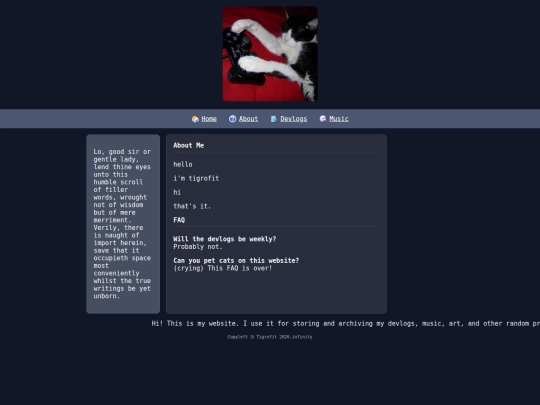Click the "that's it." line
540x405 pixels.
tap(192, 206)
